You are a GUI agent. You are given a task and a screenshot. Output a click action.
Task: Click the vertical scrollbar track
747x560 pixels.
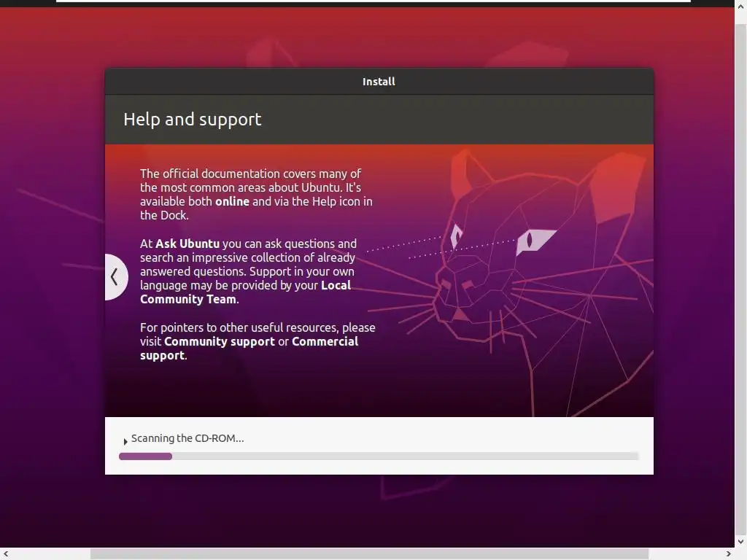(x=741, y=274)
